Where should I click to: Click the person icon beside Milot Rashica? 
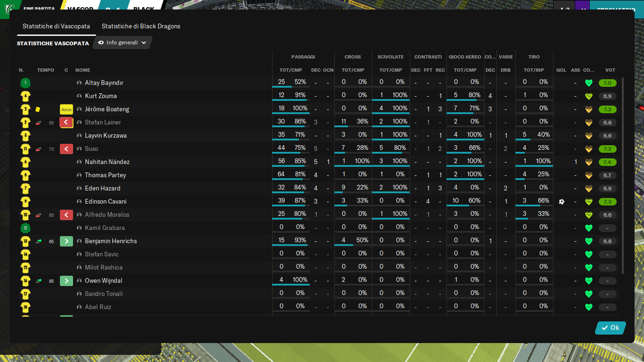(79, 267)
